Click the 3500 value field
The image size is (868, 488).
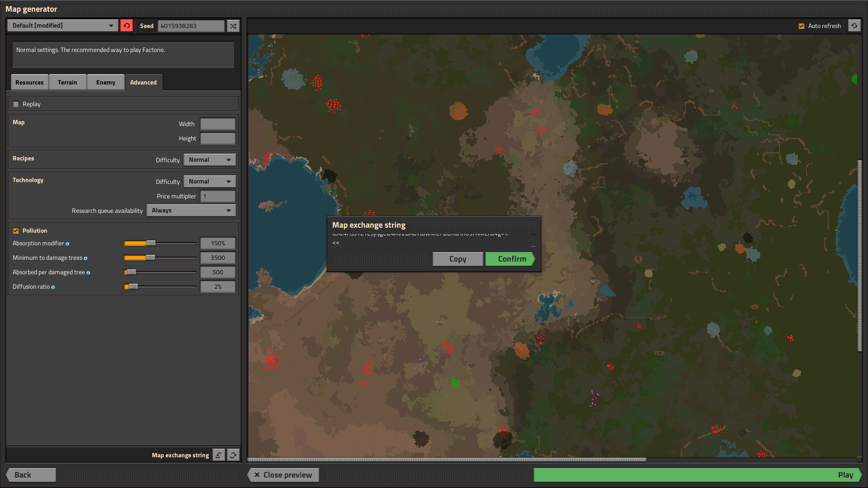218,258
